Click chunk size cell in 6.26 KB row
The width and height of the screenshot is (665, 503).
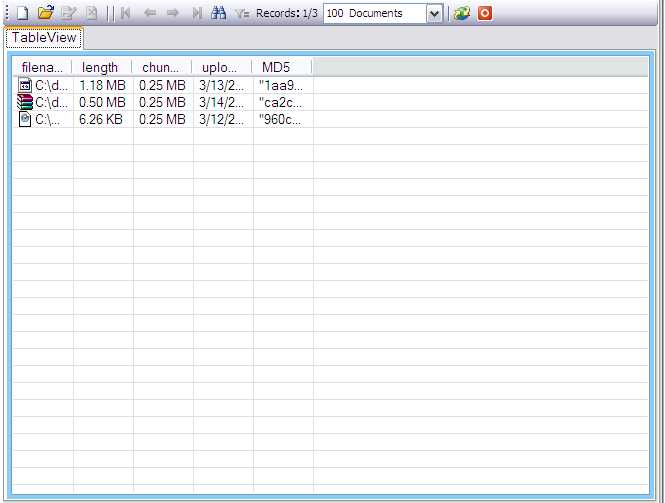point(163,119)
